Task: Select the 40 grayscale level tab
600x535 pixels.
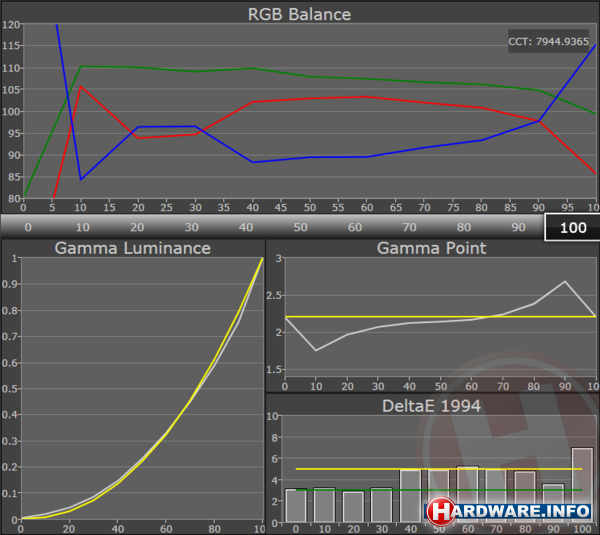Action: [x=246, y=227]
